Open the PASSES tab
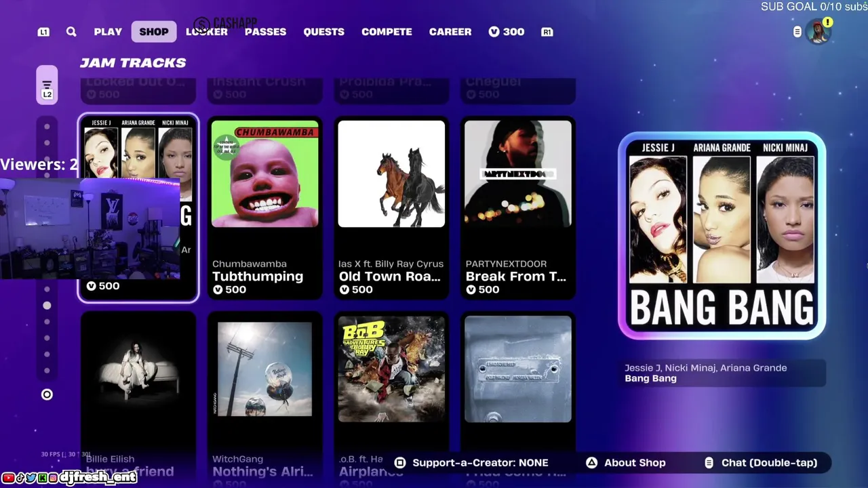This screenshot has width=868, height=488. coord(265,32)
